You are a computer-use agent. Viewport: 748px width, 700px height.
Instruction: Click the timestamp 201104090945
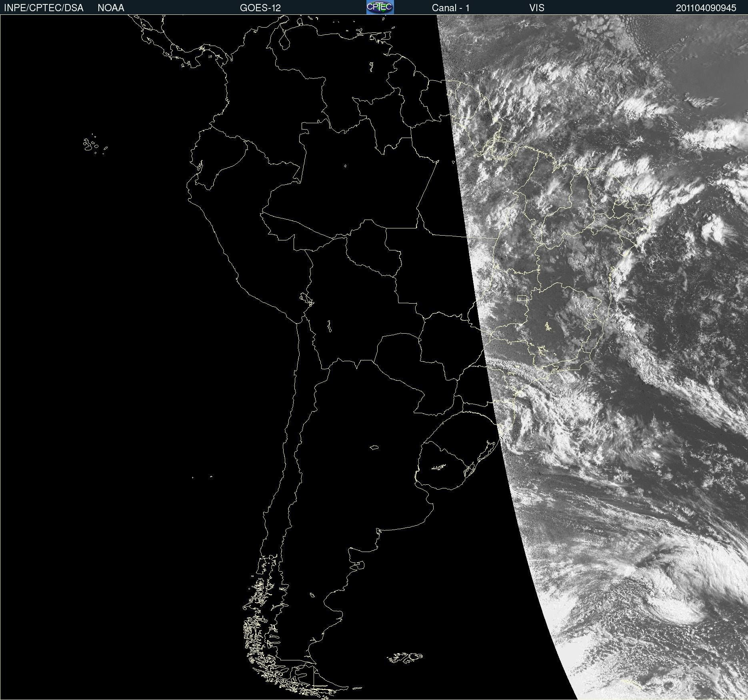[x=706, y=8]
